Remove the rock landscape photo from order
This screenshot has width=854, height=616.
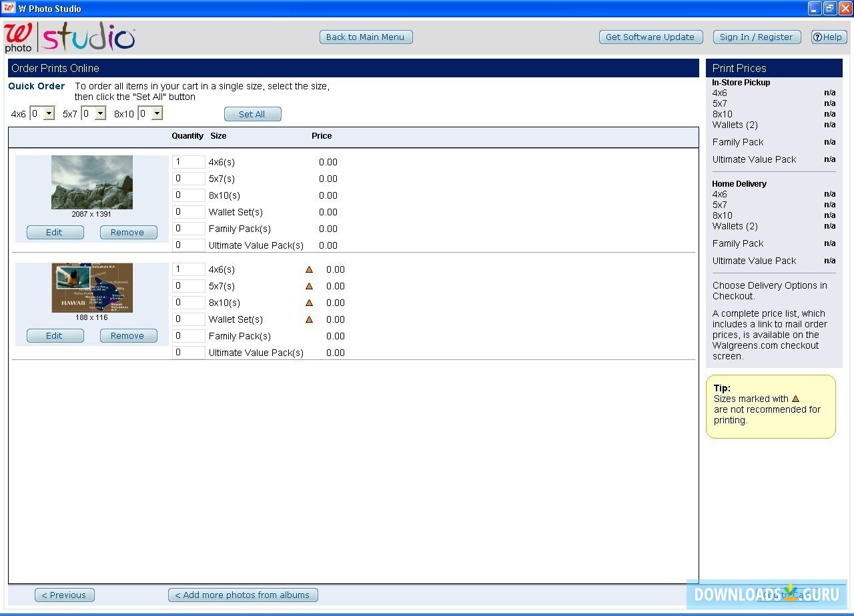[x=128, y=232]
